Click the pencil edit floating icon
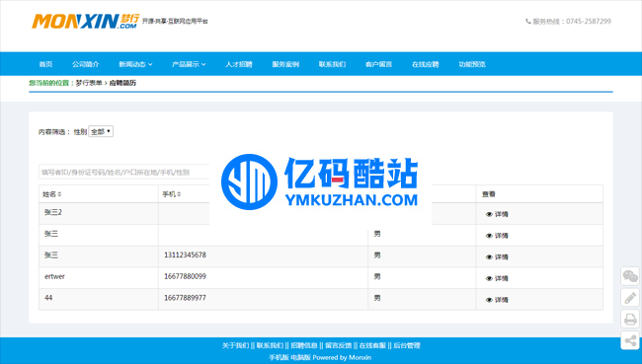This screenshot has width=642, height=364. point(630,297)
